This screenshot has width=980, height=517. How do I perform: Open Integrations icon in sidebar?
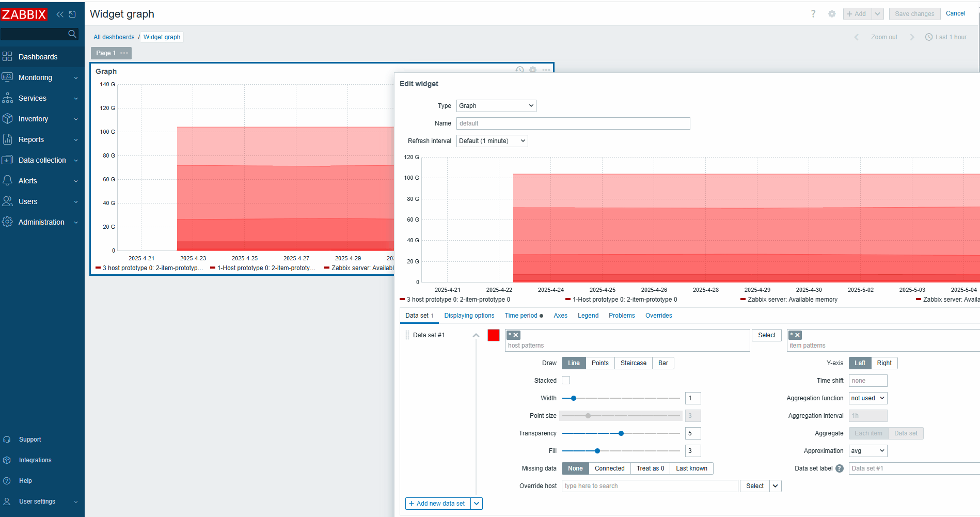coord(7,460)
